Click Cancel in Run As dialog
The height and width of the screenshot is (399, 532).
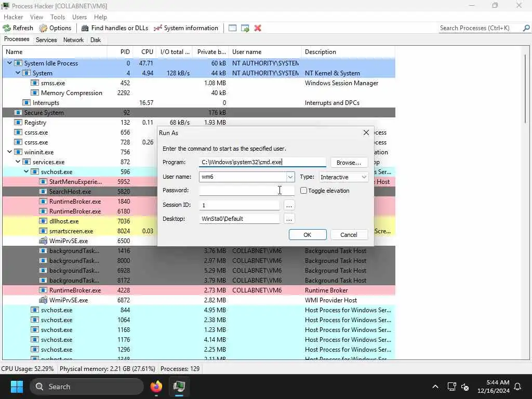[x=349, y=235]
